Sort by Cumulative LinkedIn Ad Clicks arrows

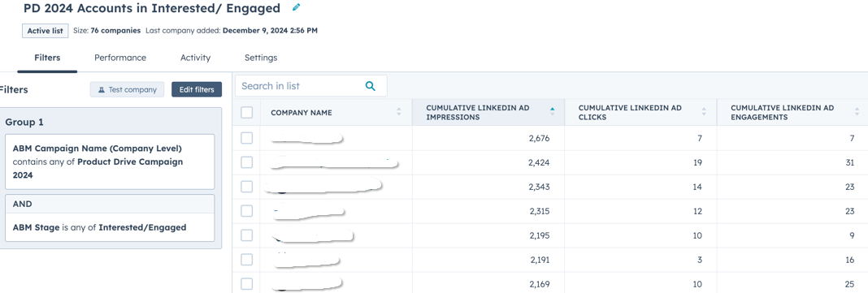pyautogui.click(x=704, y=112)
